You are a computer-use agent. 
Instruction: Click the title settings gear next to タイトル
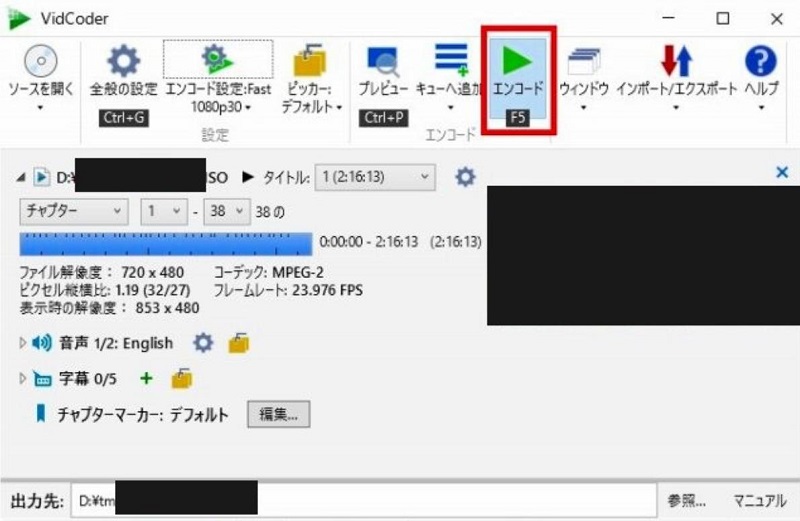tap(465, 177)
